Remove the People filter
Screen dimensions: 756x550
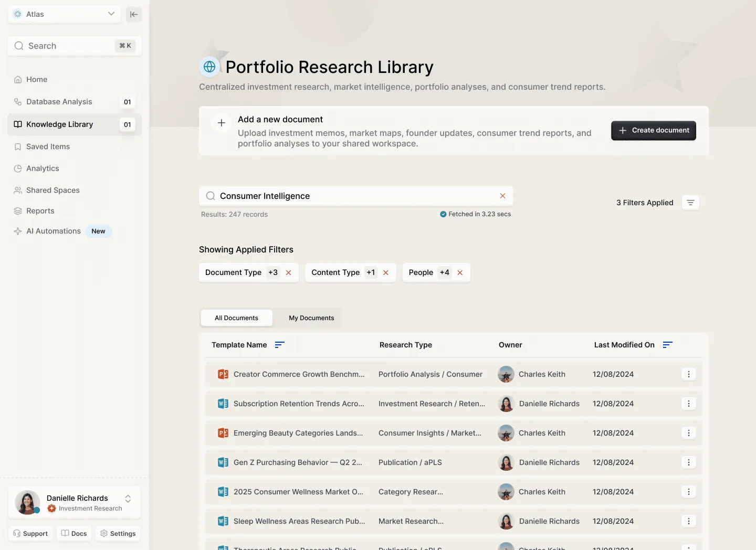pyautogui.click(x=460, y=272)
